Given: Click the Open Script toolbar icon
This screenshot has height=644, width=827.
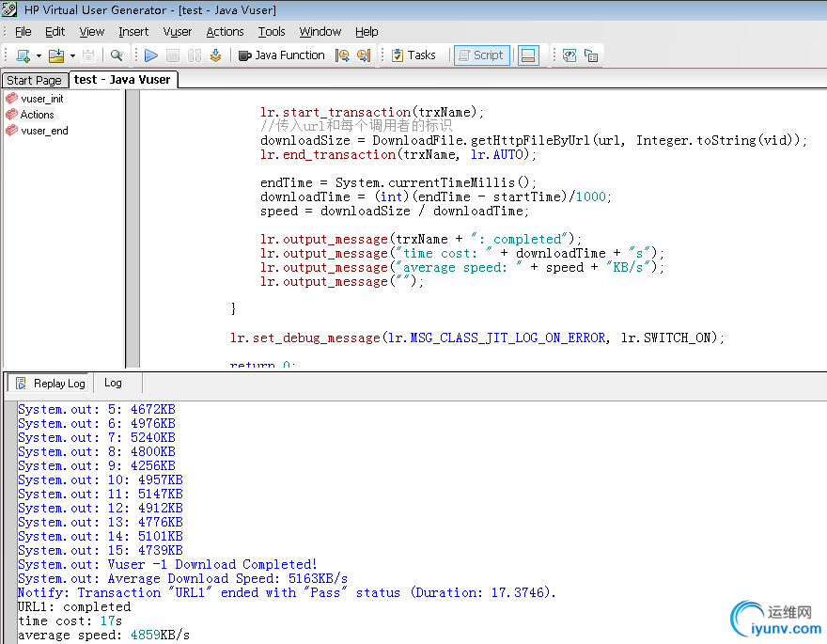Looking at the screenshot, I should tap(55, 55).
